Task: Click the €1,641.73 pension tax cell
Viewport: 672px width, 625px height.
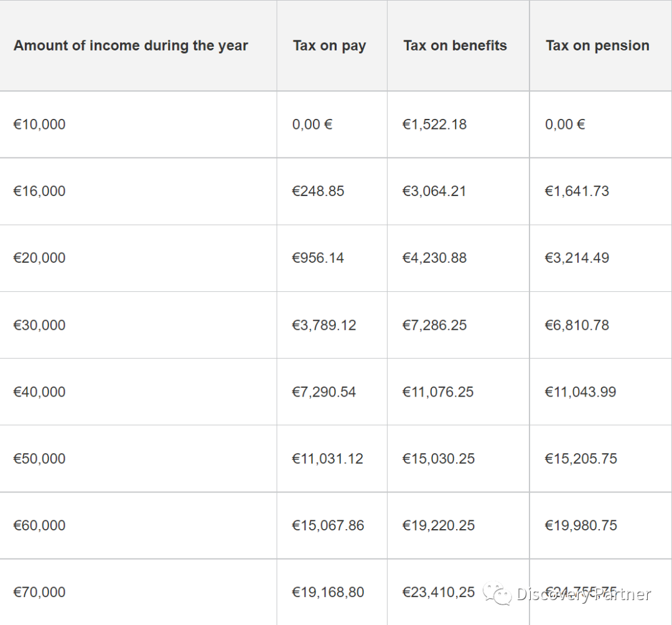Action: click(577, 191)
